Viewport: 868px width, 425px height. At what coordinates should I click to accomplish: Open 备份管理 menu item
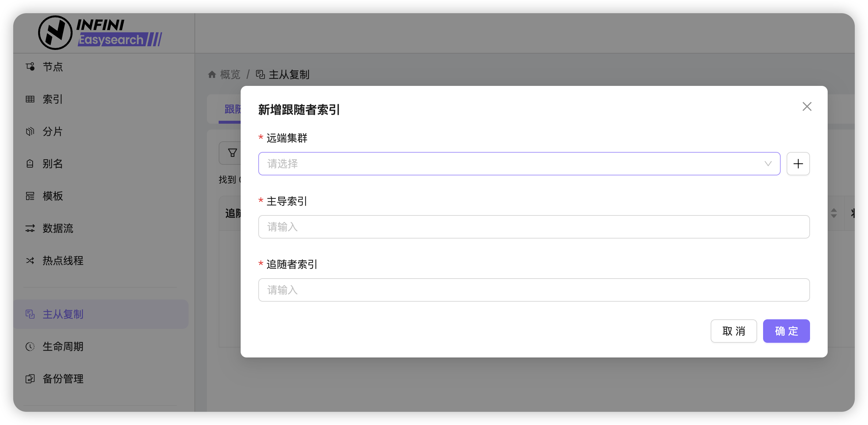[x=101, y=379]
